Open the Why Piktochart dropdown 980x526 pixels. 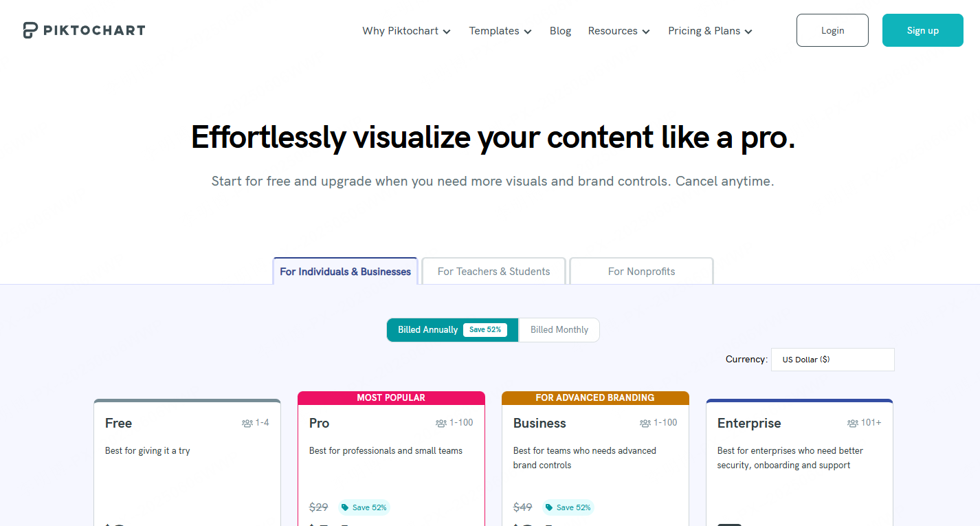click(406, 30)
